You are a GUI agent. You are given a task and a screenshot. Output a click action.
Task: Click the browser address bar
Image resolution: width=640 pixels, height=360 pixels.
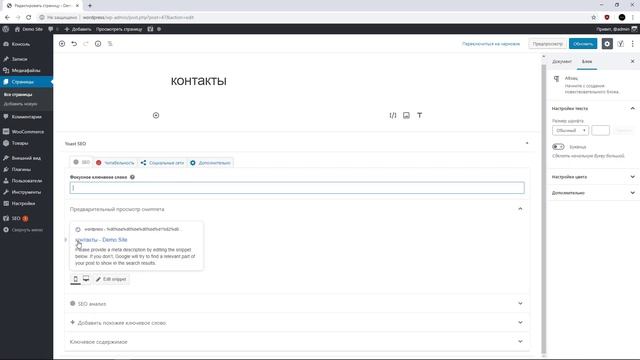coord(310,18)
